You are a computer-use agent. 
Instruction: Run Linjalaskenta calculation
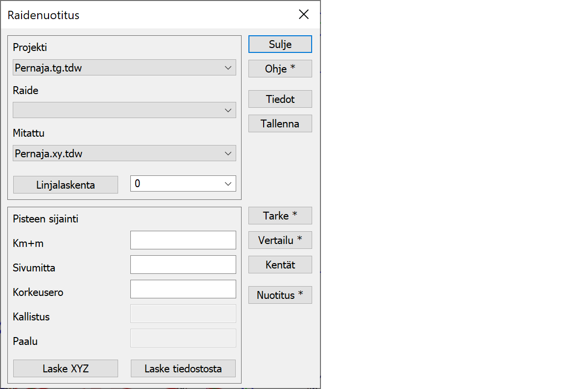click(65, 185)
